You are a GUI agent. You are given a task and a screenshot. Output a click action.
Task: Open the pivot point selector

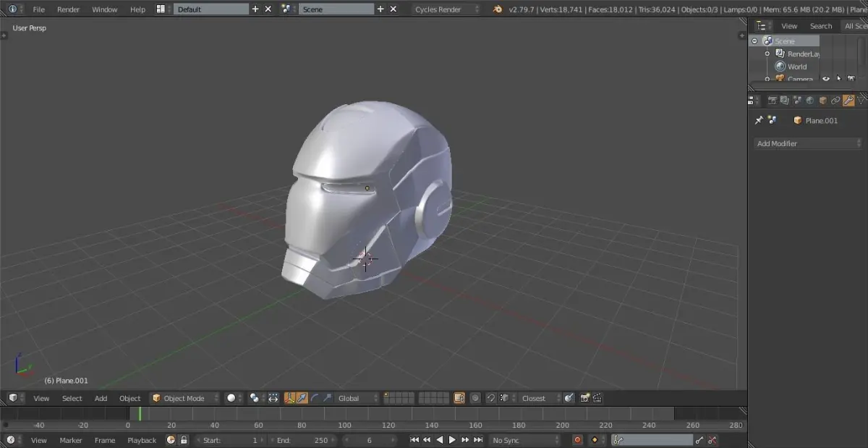tap(255, 398)
